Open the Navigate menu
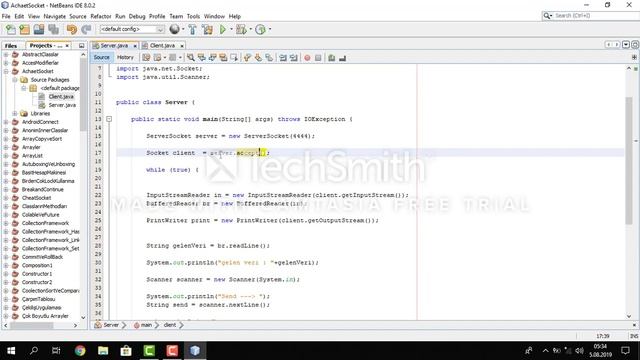 pyautogui.click(x=55, y=16)
